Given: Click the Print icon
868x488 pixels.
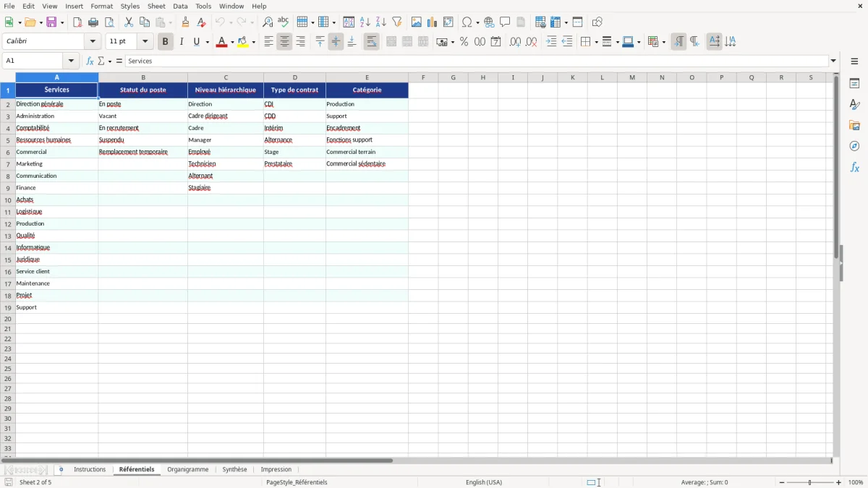Looking at the screenshot, I should [x=93, y=22].
